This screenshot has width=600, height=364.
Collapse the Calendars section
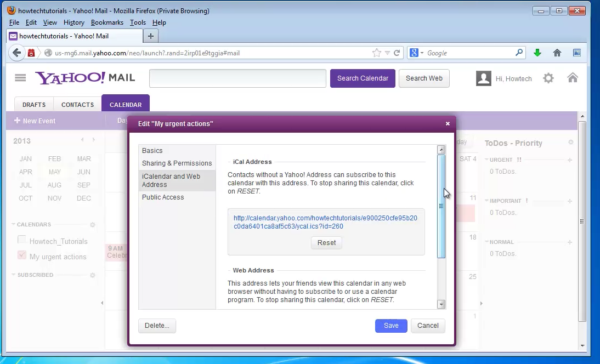[13, 224]
